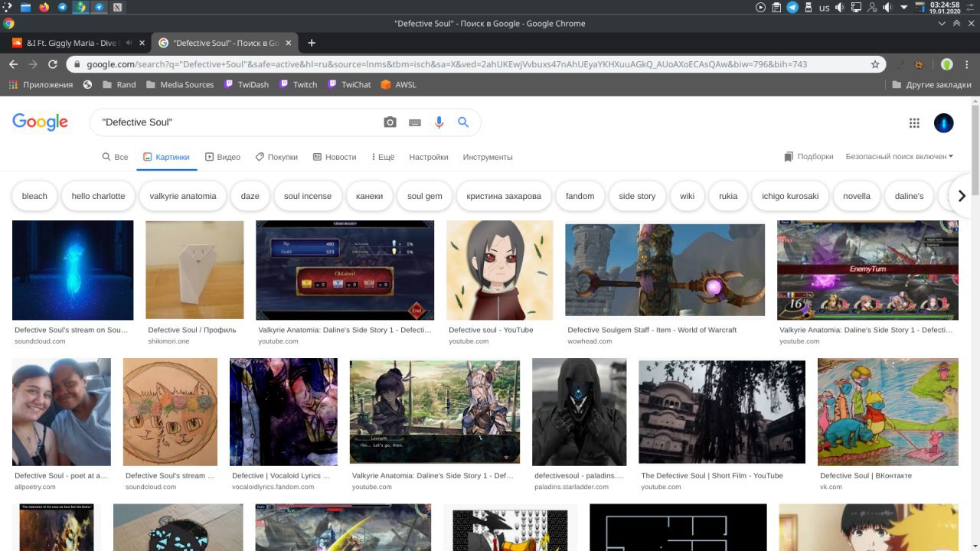This screenshot has width=980, height=551.
Task: Launch Firefox from the task panel
Action: 44,7
